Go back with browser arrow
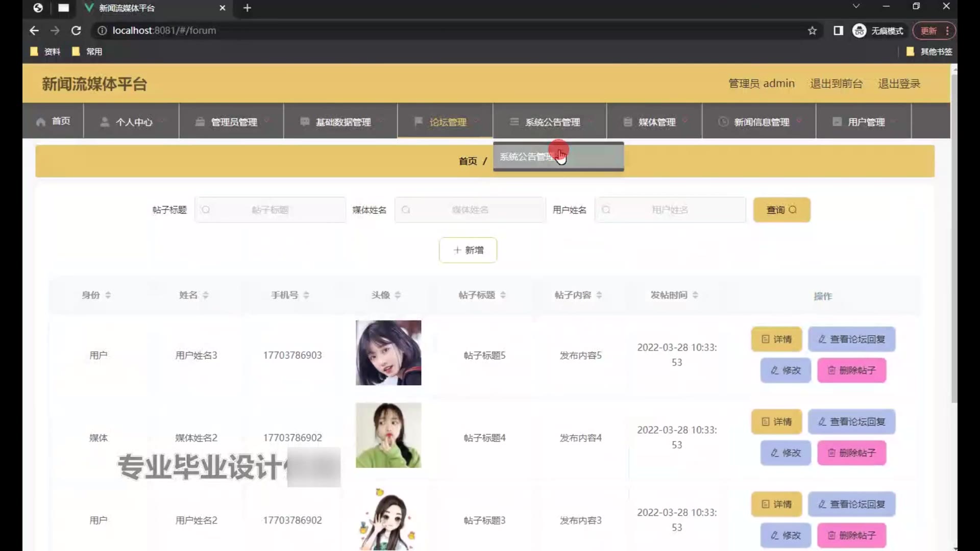The height and width of the screenshot is (551, 980). [34, 31]
